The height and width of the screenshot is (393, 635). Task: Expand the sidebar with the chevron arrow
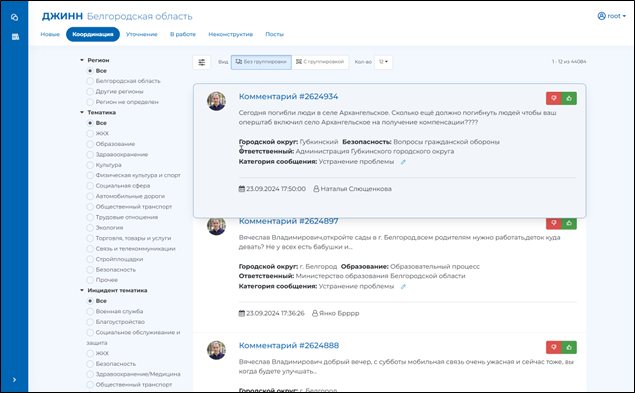tap(14, 380)
